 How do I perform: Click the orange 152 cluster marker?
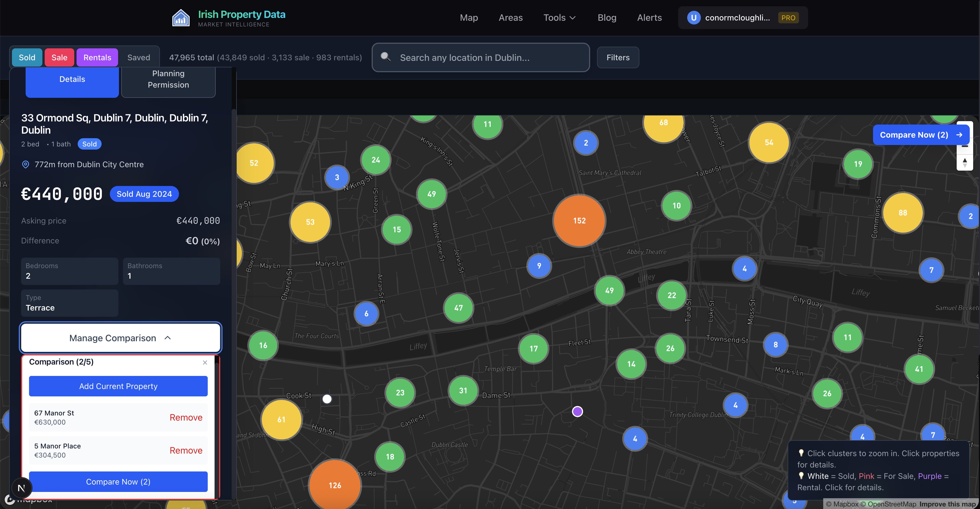point(579,220)
